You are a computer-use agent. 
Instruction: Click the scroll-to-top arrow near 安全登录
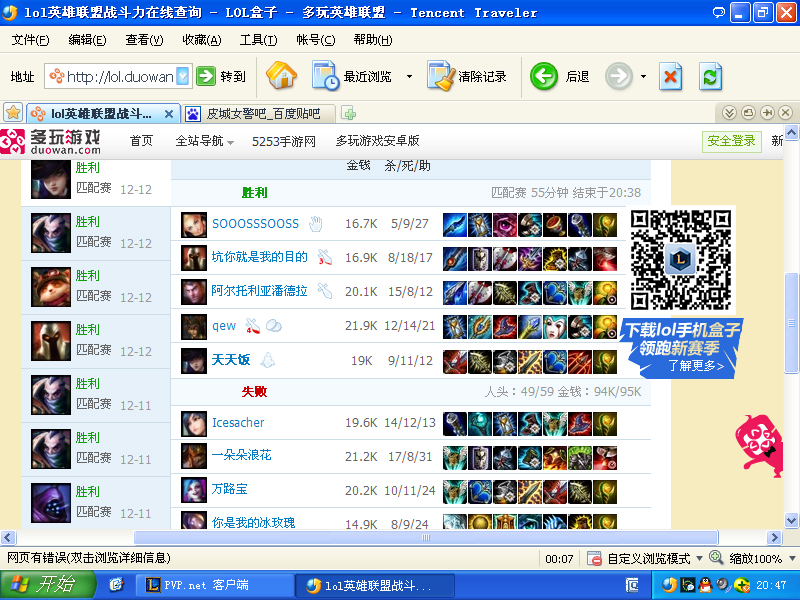tap(791, 133)
